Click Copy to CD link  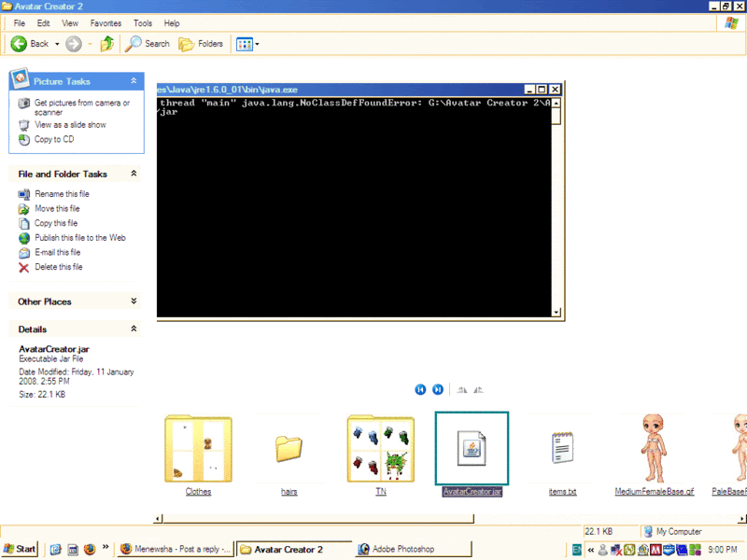pos(54,139)
